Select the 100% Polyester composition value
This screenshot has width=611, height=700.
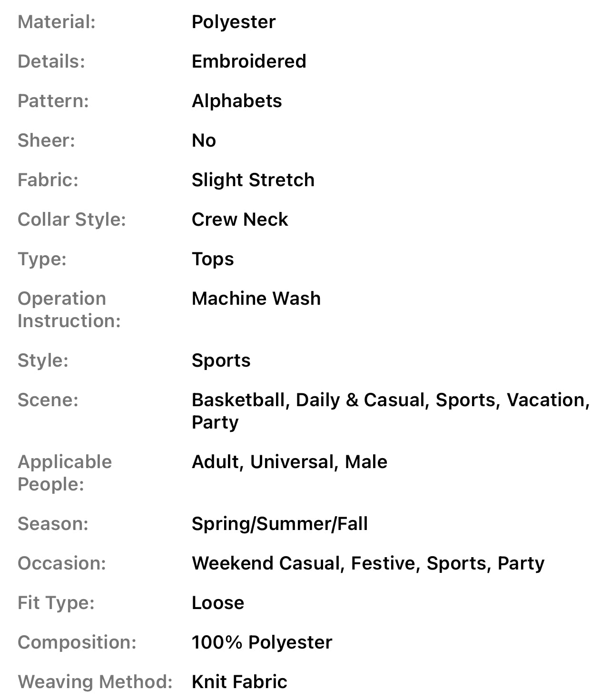[262, 642]
